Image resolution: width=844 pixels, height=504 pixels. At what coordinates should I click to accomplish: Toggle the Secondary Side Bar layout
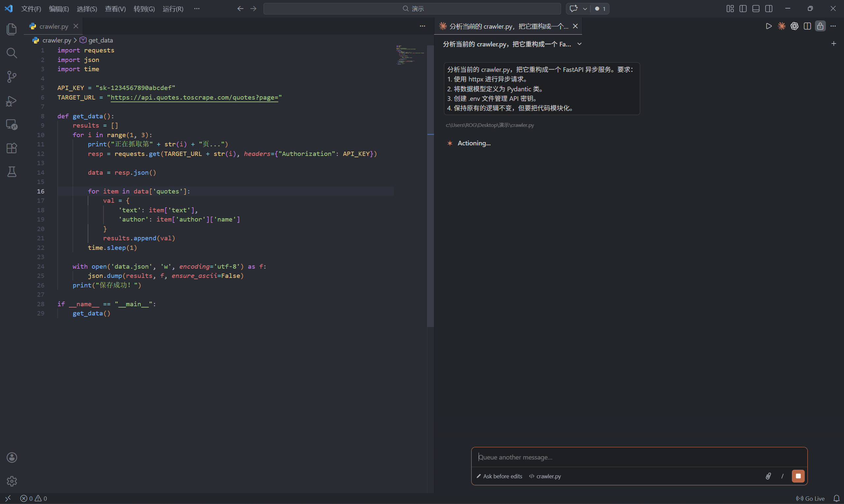coord(768,9)
